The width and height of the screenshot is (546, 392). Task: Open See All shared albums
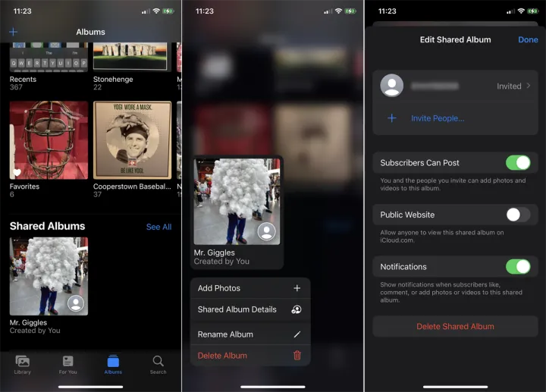pos(158,227)
